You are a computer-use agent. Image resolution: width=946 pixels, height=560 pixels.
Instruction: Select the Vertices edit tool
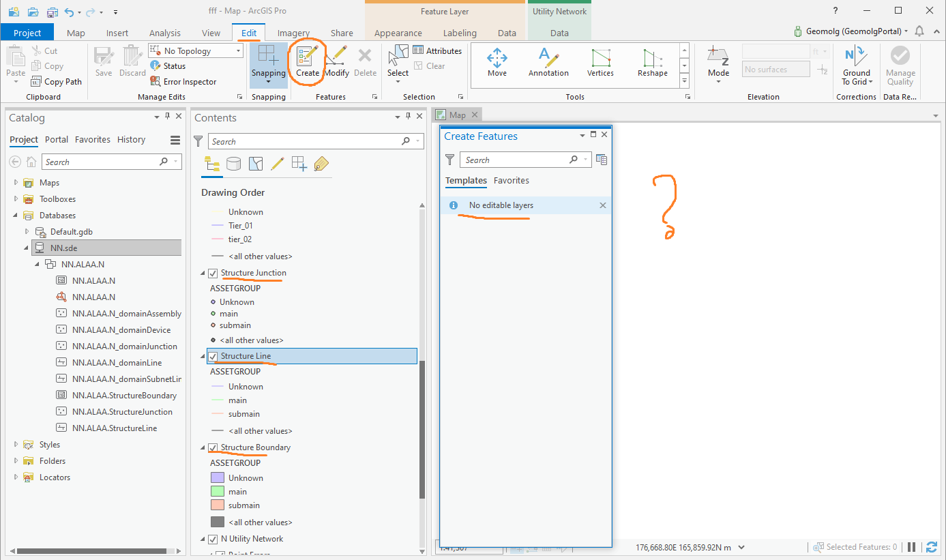[x=600, y=62]
